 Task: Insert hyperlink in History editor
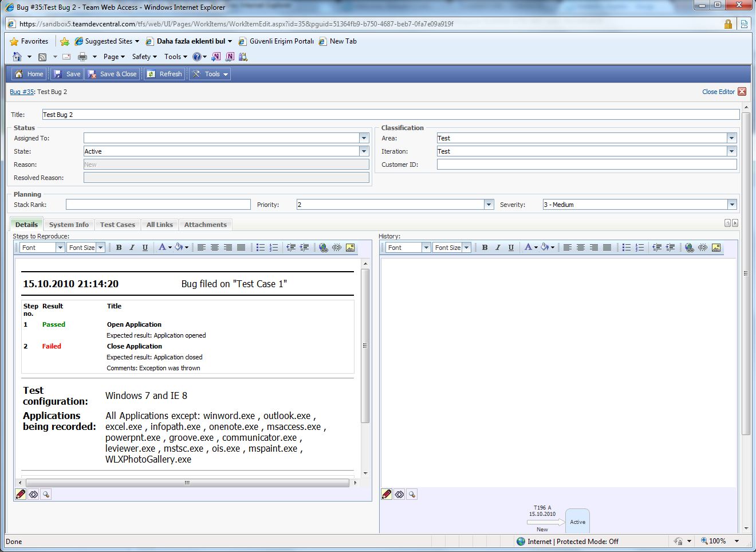(690, 248)
